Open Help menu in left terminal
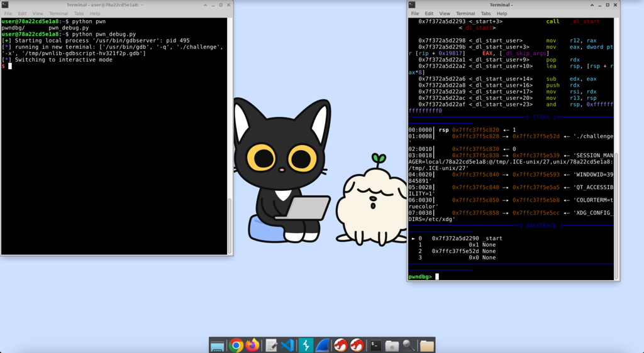The width and height of the screenshot is (644, 353). coord(95,14)
